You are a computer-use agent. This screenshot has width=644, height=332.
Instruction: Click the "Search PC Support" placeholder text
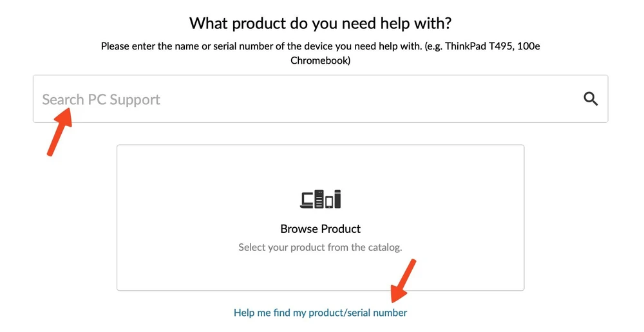[101, 100]
